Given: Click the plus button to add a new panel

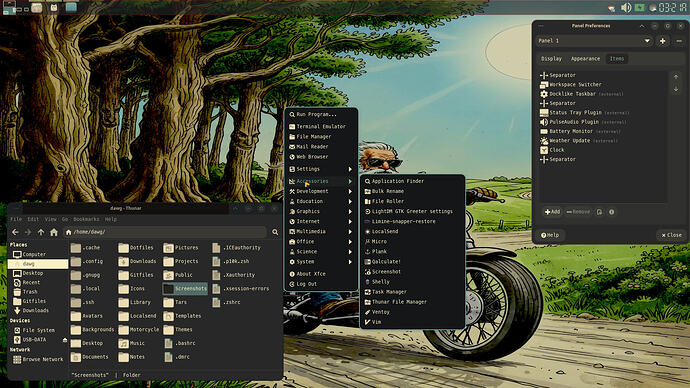Looking at the screenshot, I should (x=662, y=41).
